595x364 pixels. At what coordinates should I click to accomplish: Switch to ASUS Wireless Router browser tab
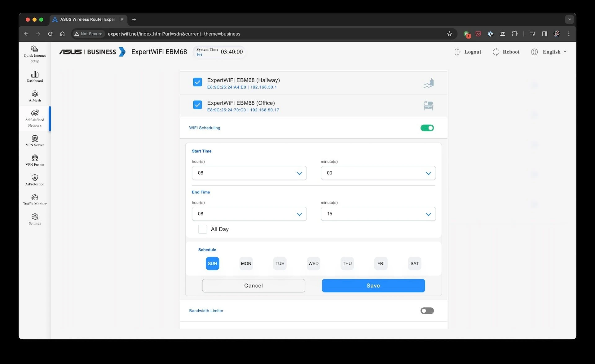click(x=88, y=19)
